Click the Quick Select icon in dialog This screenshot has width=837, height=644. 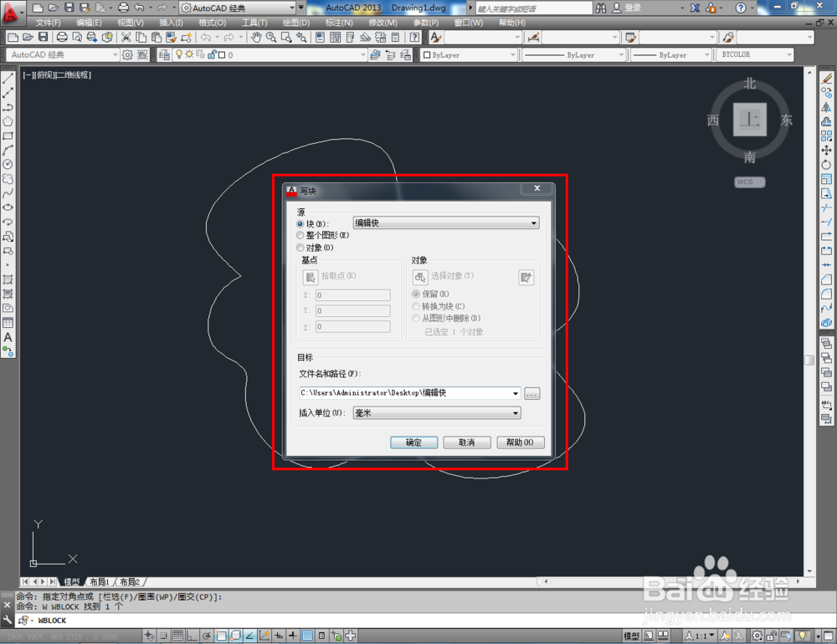[526, 277]
